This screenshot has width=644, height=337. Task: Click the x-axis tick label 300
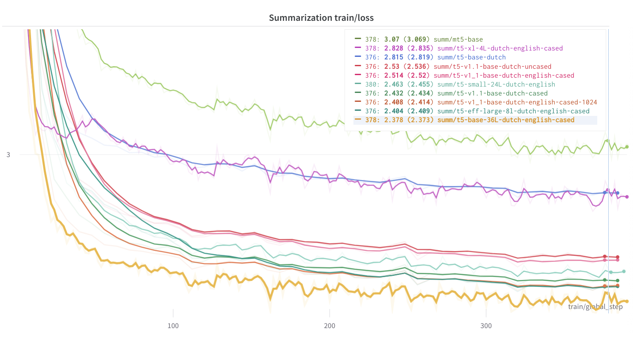click(486, 326)
